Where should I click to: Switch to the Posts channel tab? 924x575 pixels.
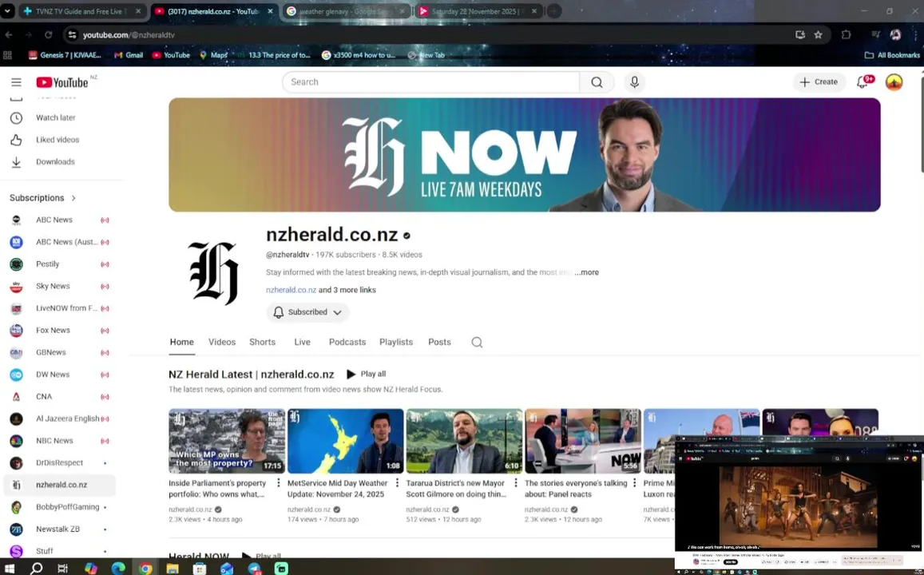tap(439, 343)
